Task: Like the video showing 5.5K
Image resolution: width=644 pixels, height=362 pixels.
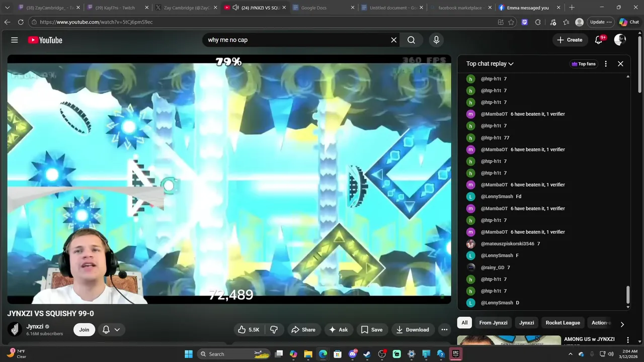Action: pyautogui.click(x=249, y=330)
